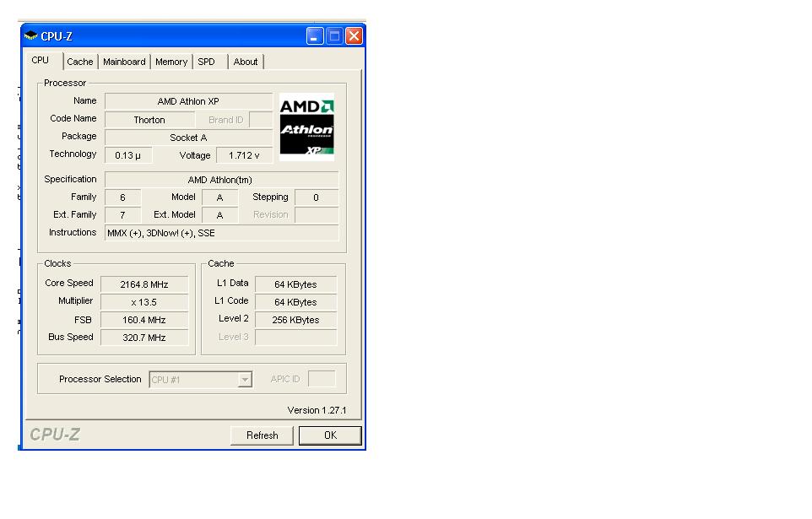This screenshot has width=812, height=519.
Task: Click the OK button
Action: point(330,435)
